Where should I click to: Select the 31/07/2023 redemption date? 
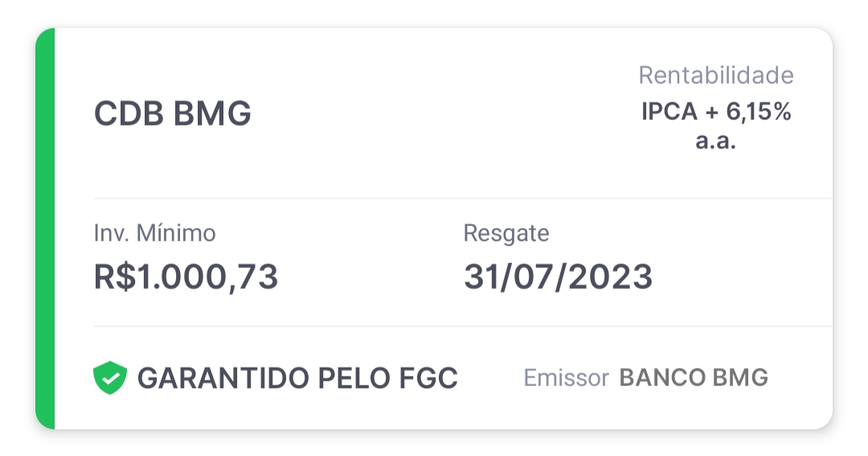coord(558,277)
